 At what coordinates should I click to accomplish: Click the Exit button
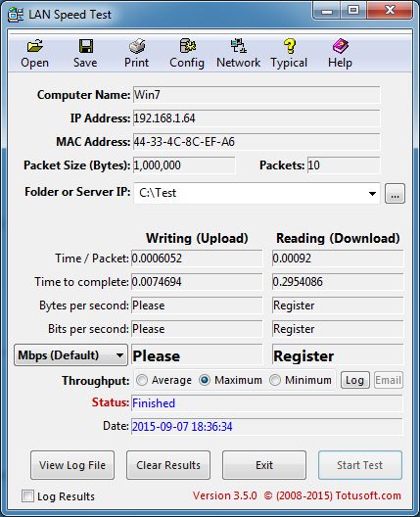pos(264,465)
